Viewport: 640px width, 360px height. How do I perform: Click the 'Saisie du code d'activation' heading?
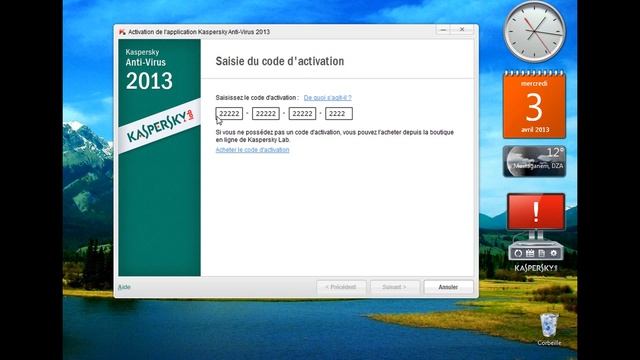coord(280,61)
